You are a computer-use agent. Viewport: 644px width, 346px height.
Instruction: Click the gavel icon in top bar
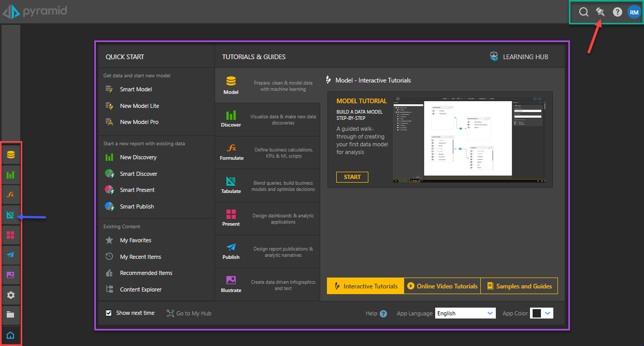[600, 11]
